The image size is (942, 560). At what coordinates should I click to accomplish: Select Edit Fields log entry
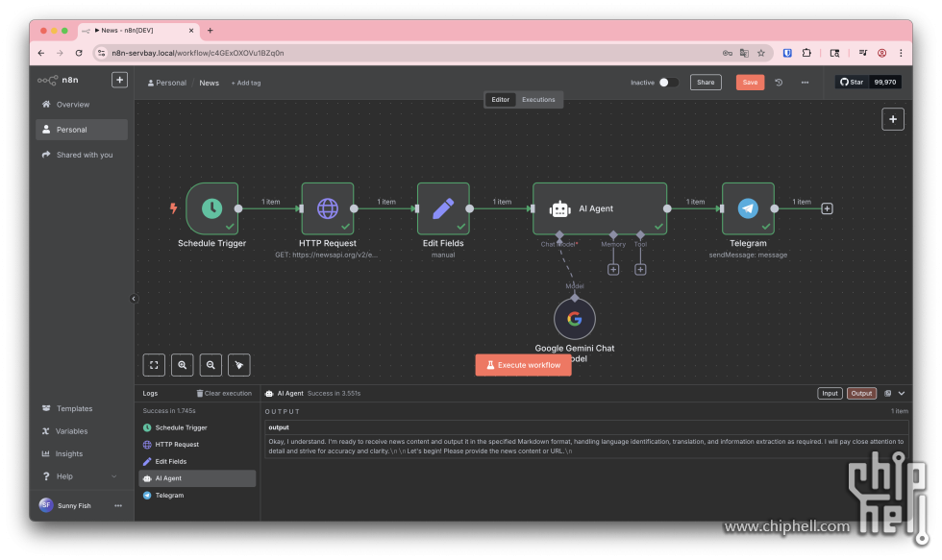coord(197,462)
